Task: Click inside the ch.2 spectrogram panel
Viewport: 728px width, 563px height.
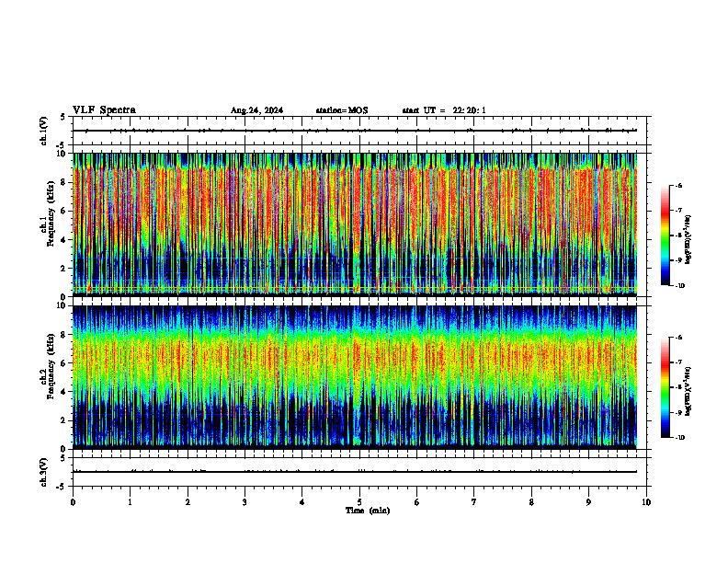Action: click(x=355, y=377)
